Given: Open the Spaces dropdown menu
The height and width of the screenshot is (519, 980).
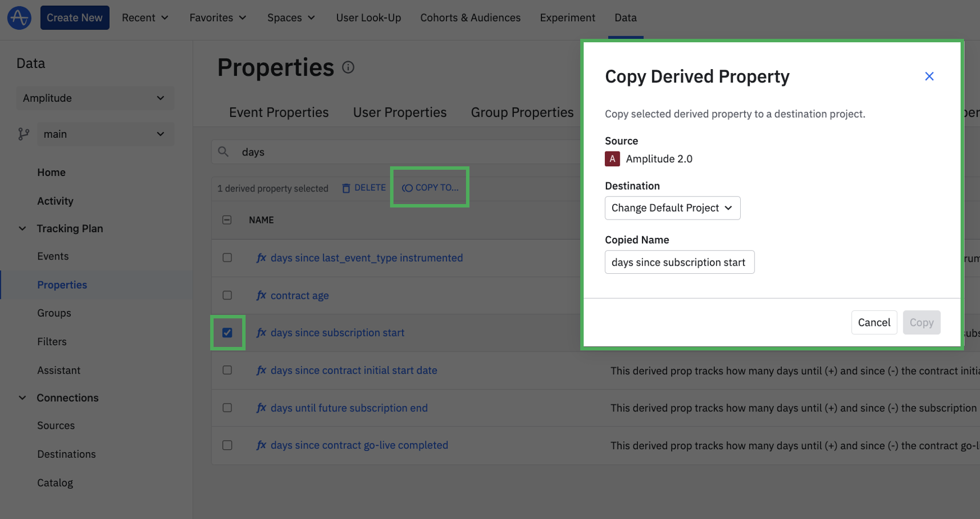Looking at the screenshot, I should pyautogui.click(x=291, y=18).
